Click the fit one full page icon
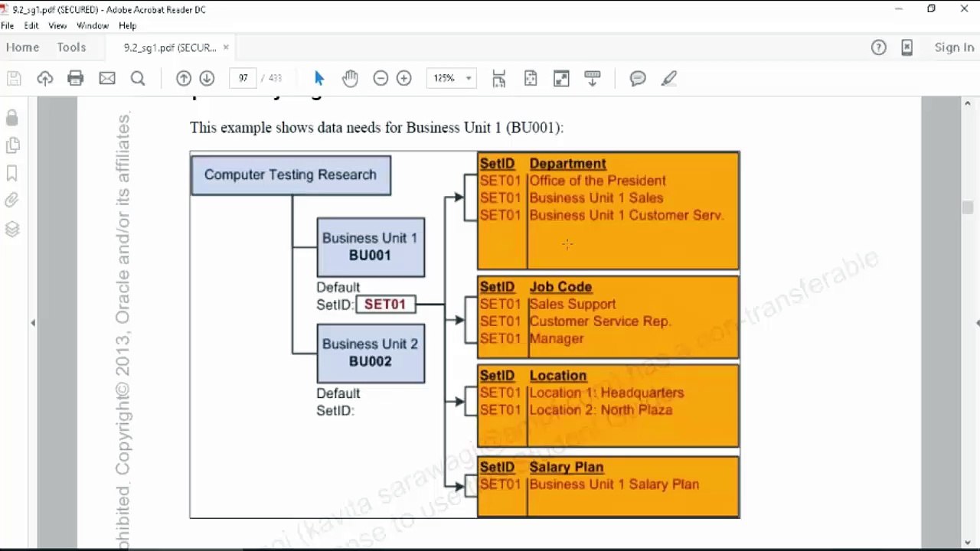The height and width of the screenshot is (551, 980). 531,78
